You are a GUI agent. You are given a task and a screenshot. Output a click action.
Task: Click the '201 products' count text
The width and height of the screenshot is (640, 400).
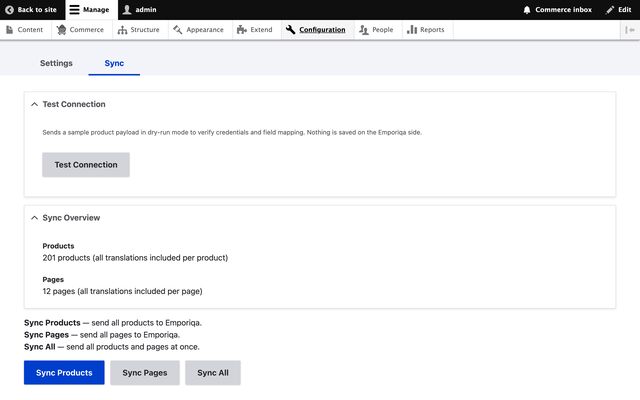coord(66,258)
